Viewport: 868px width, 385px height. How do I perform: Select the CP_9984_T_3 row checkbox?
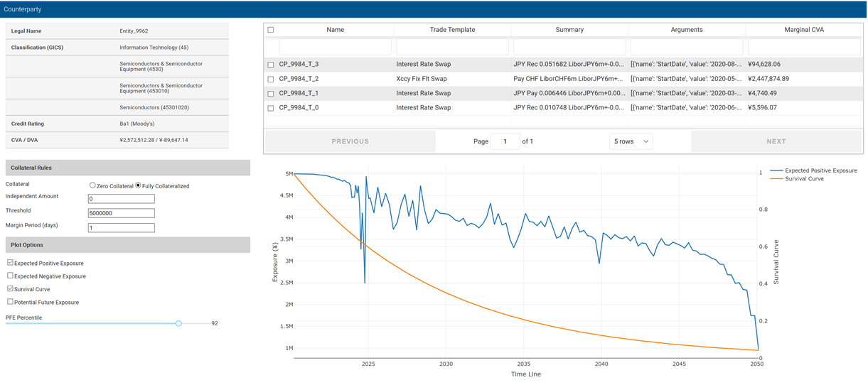pos(271,65)
